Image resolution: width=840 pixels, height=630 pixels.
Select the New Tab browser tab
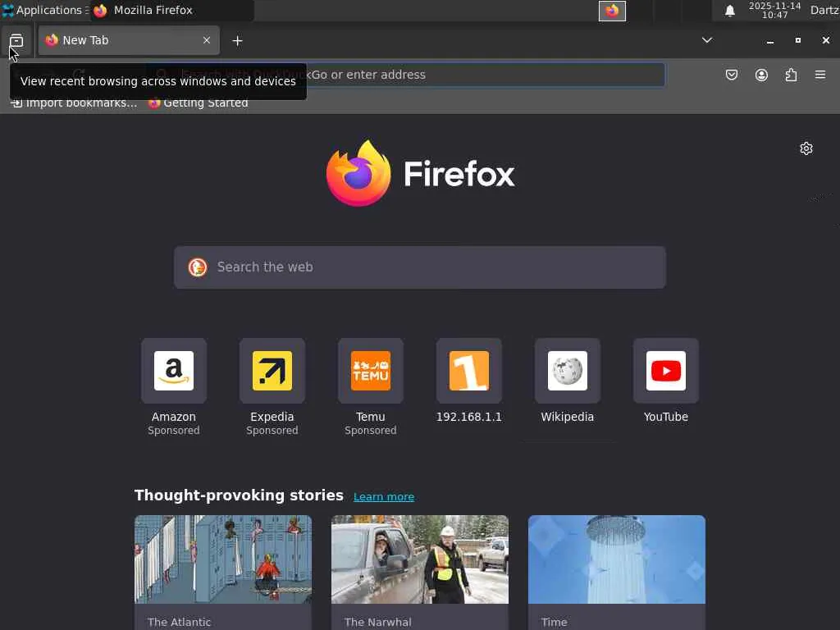point(129,40)
